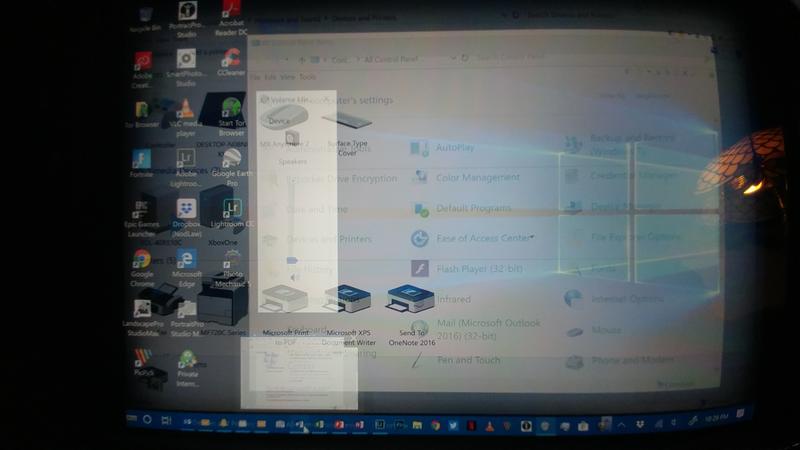Open the SmartPhoto Studio desktop shortcut
800x450 pixels.
[186, 68]
